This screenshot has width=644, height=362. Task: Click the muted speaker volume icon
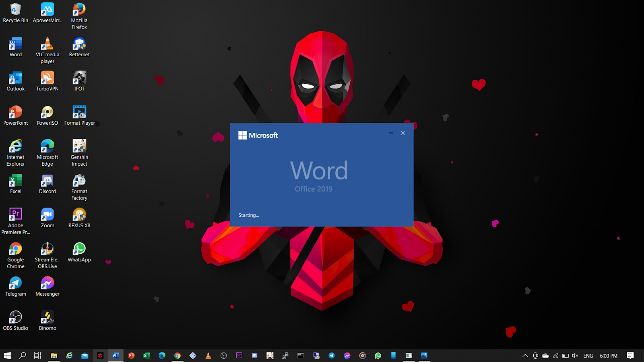click(x=575, y=356)
